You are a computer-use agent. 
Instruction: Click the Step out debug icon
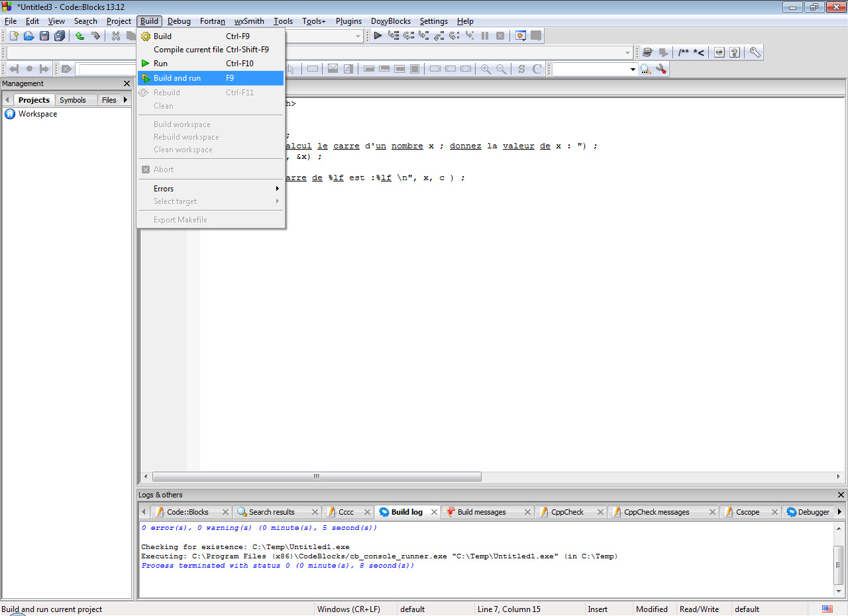click(x=439, y=36)
